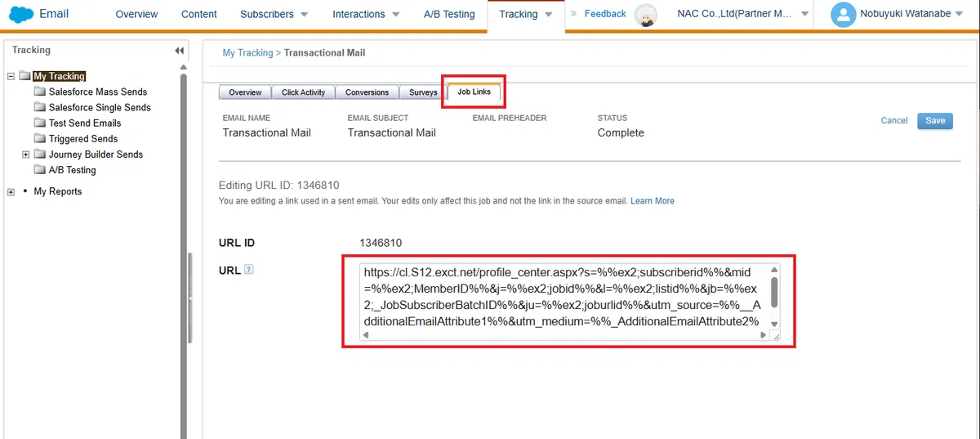Viewport: 980px width, 439px height.
Task: Collapse the My Tracking tree node
Action: pyautogui.click(x=11, y=76)
